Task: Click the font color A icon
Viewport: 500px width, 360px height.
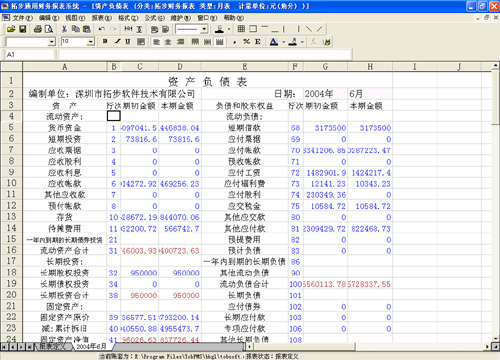Action: click(274, 42)
